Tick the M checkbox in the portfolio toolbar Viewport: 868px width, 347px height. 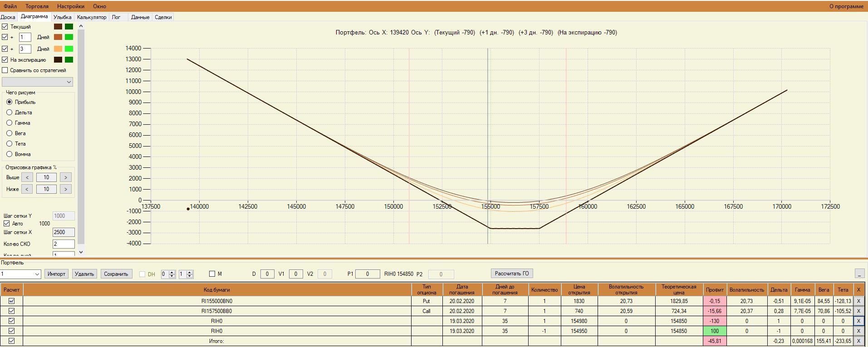click(x=212, y=274)
